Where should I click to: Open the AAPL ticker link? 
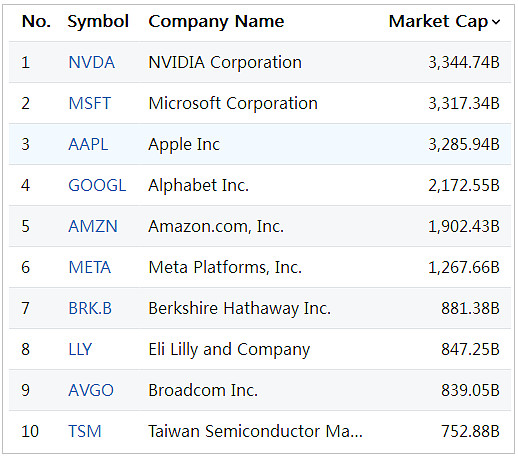tap(88, 144)
